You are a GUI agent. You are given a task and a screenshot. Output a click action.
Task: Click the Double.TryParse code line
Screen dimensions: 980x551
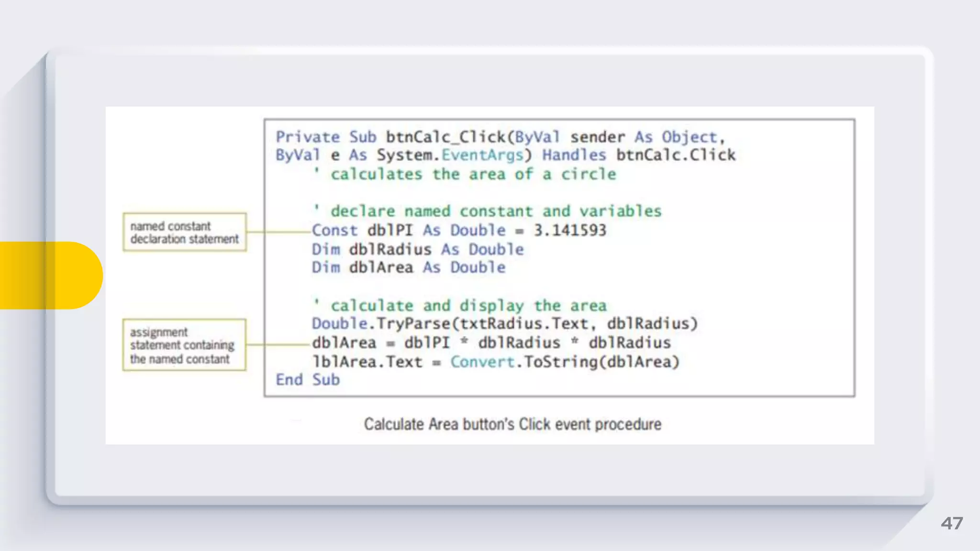[504, 324]
